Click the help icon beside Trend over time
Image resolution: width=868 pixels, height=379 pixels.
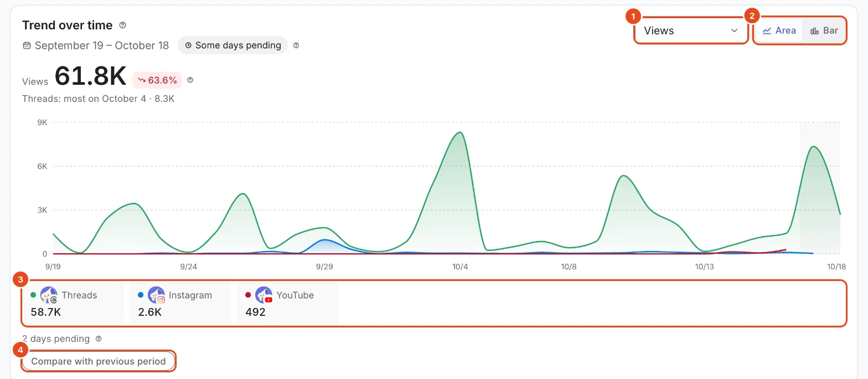click(123, 25)
